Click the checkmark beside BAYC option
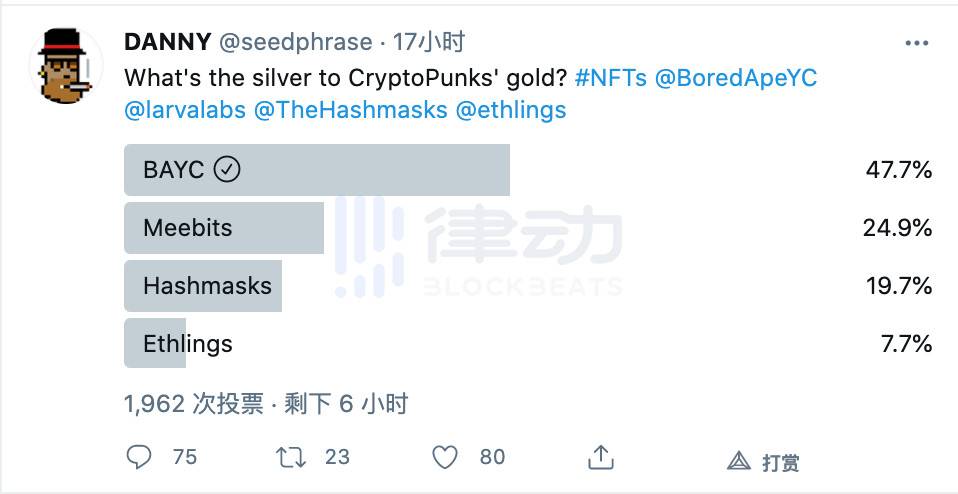958x494 pixels. pos(228,170)
